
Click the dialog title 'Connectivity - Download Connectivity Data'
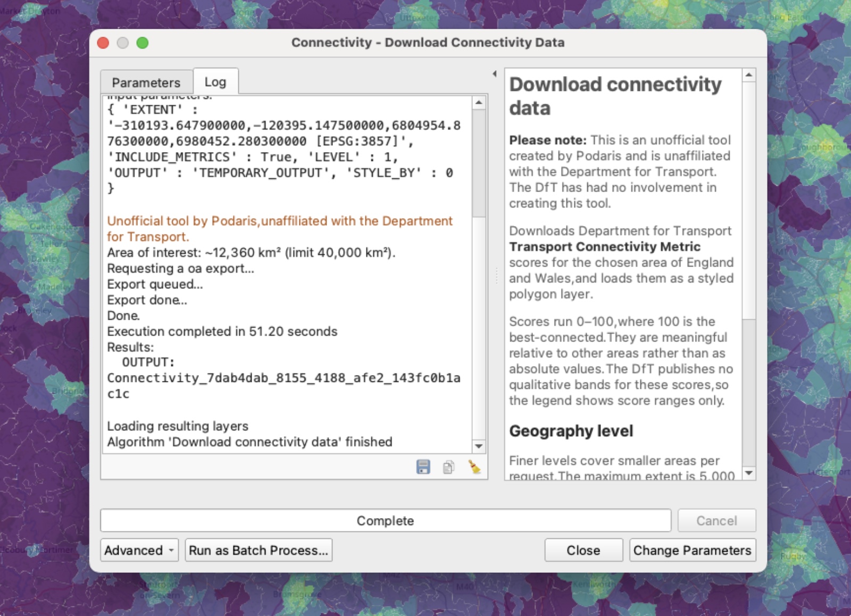(428, 43)
